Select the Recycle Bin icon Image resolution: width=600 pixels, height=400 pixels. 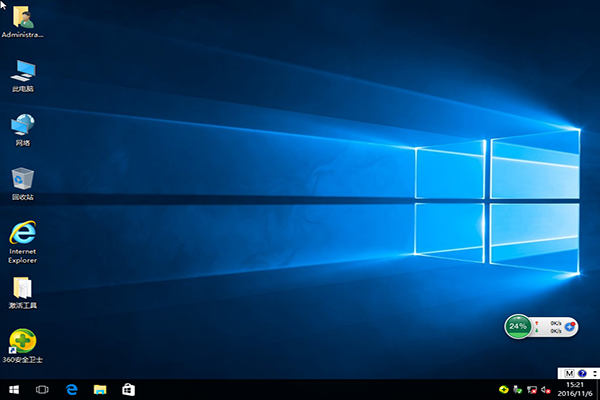[x=22, y=180]
